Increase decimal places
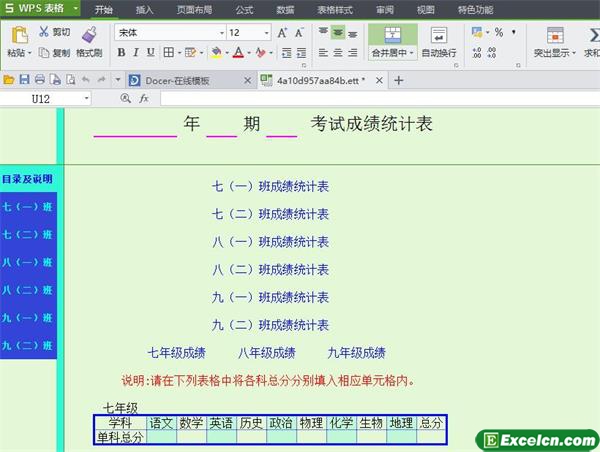600x452 pixels. click(x=477, y=52)
